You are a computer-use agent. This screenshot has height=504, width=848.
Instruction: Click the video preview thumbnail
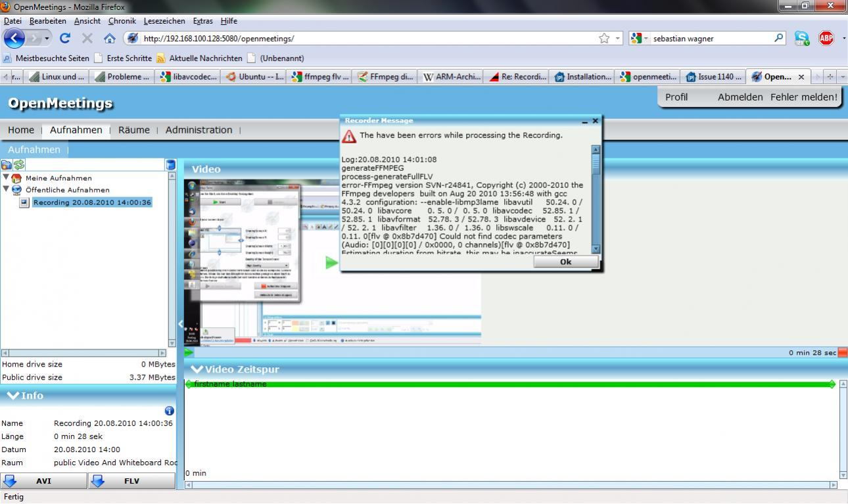pyautogui.click(x=333, y=262)
